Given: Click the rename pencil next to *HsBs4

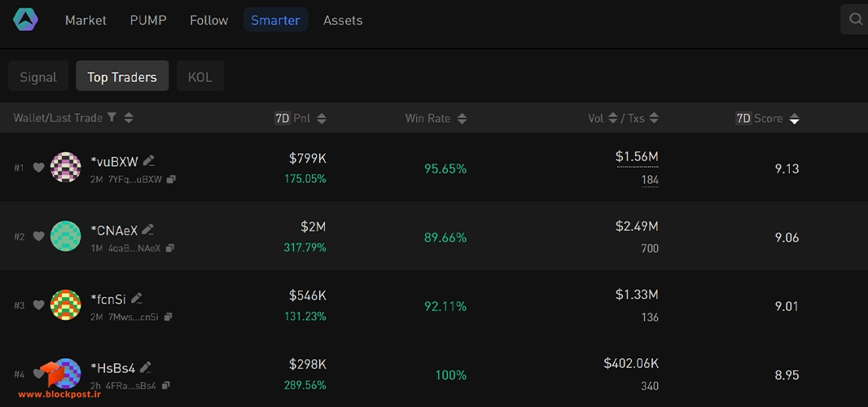Looking at the screenshot, I should coord(146,367).
